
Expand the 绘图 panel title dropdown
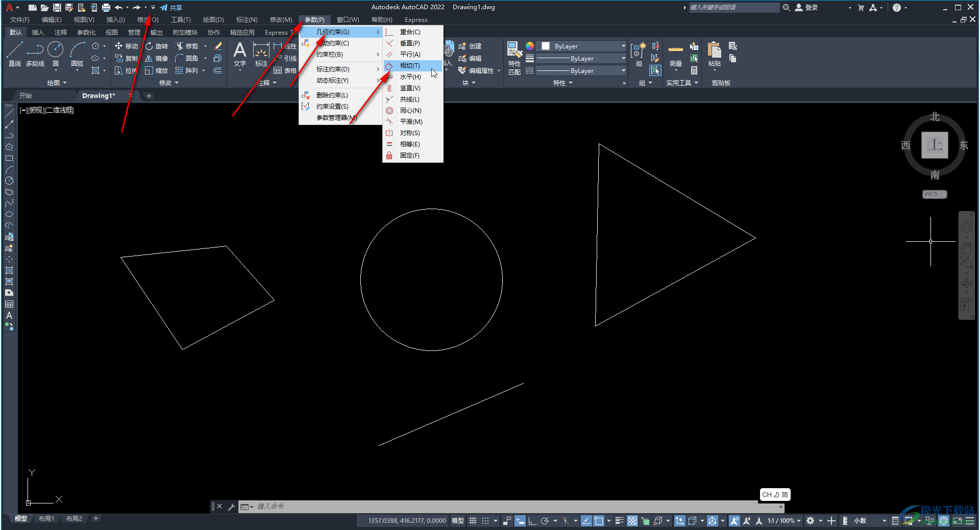pyautogui.click(x=57, y=83)
